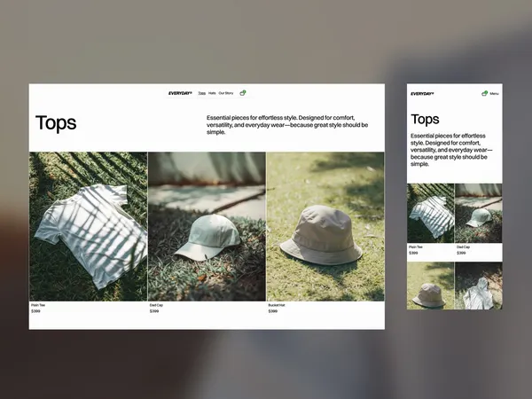Click the Bucket Hat product name on desktop
Screen dimensions: 532x399
(277, 305)
